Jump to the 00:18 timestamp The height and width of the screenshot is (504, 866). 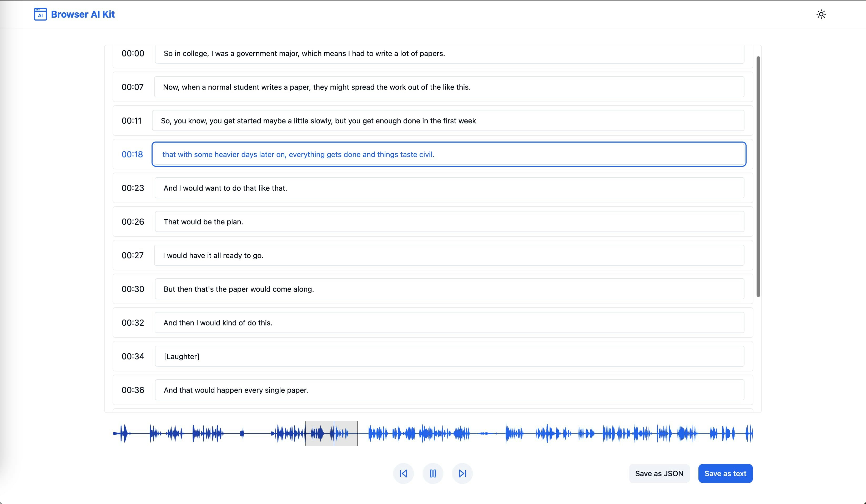point(132,154)
